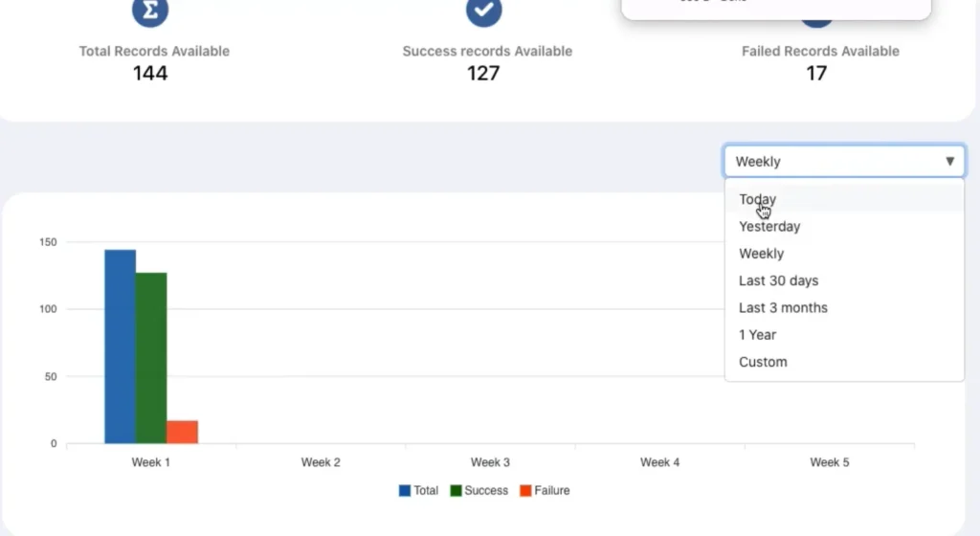Image resolution: width=980 pixels, height=536 pixels.
Task: Click the dropdown arrow beside Weekly
Action: 950,161
